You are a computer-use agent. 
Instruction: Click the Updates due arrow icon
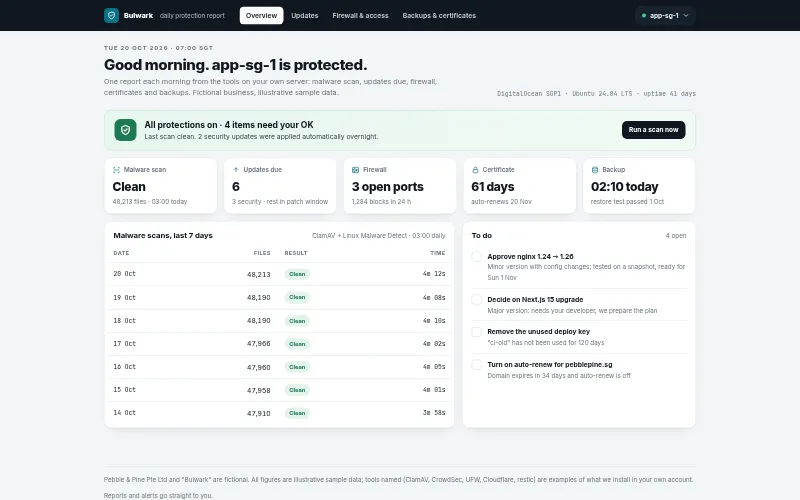pos(236,170)
